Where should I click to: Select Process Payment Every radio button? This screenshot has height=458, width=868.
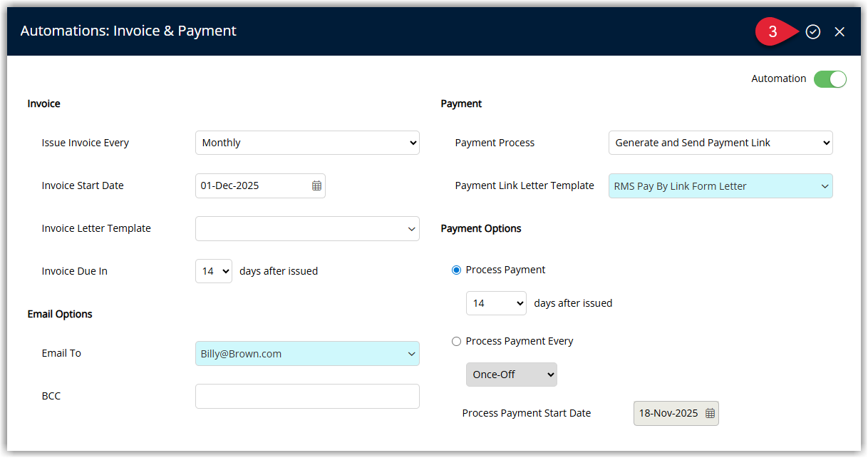(x=457, y=342)
